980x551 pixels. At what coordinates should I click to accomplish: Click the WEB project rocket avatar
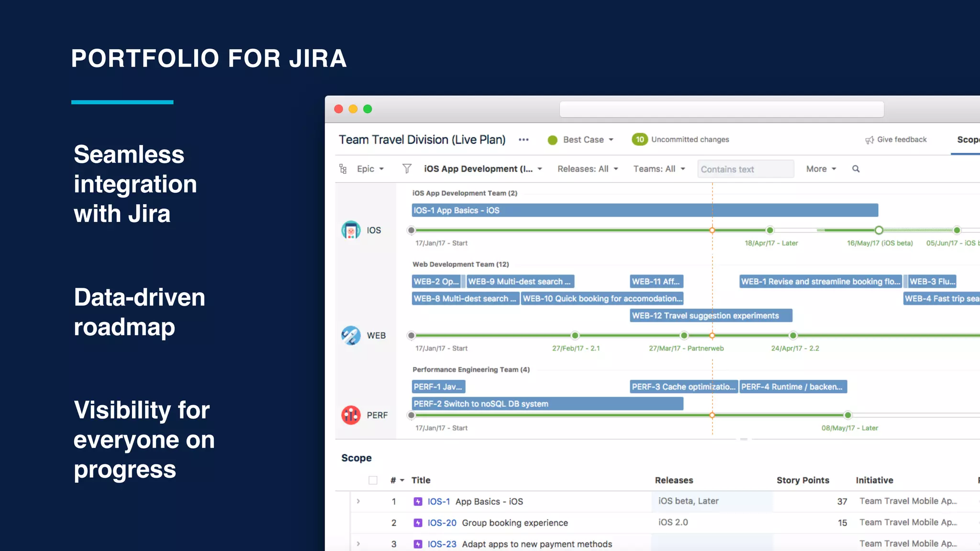click(351, 335)
